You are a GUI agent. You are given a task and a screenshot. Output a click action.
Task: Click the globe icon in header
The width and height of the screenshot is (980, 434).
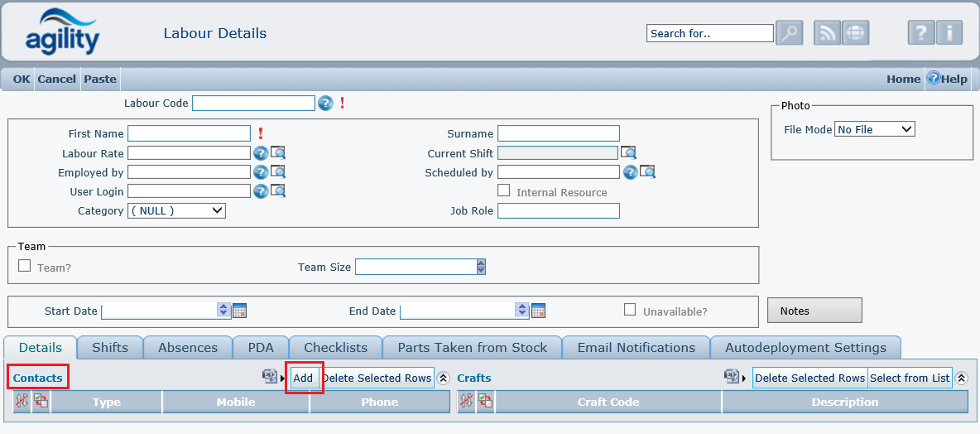click(855, 33)
